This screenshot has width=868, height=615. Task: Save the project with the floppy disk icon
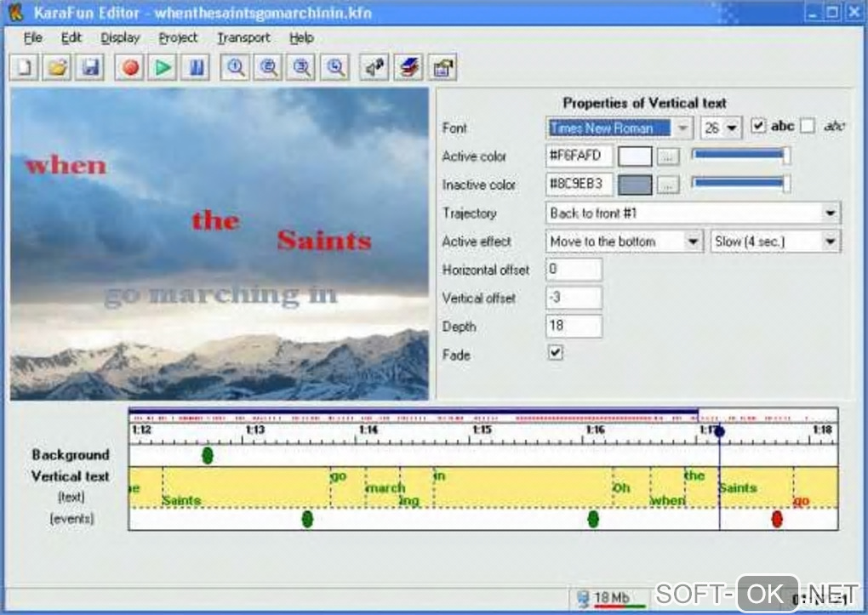click(90, 67)
